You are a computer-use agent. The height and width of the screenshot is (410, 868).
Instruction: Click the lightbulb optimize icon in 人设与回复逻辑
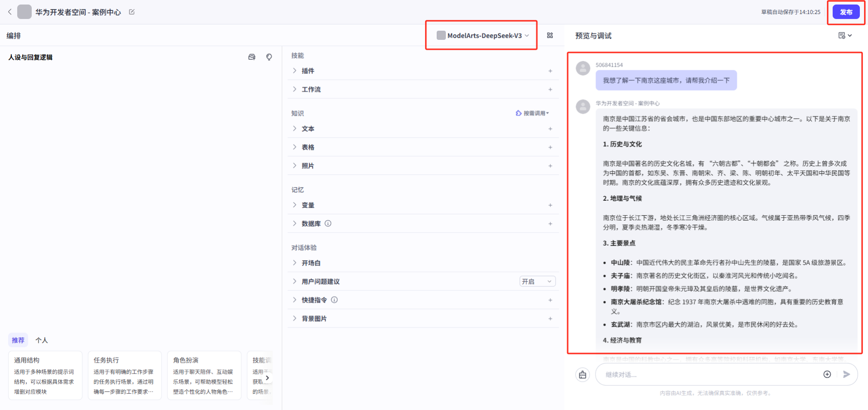pos(269,57)
